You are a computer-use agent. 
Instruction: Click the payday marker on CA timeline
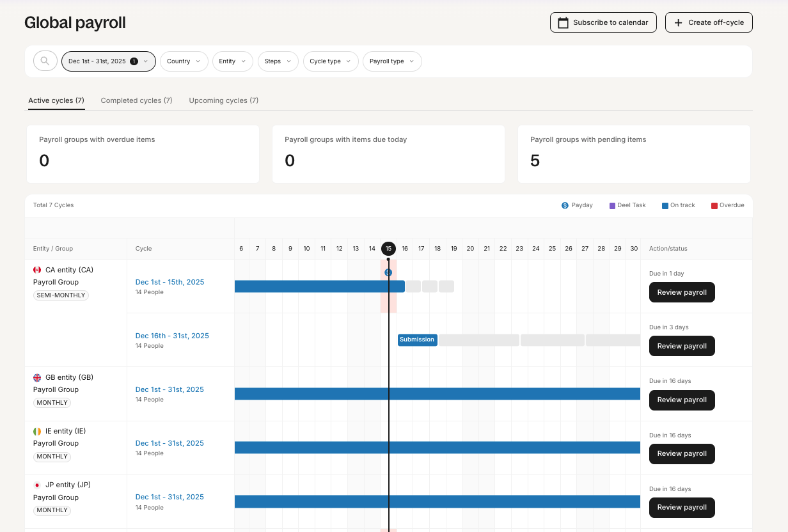pos(388,272)
